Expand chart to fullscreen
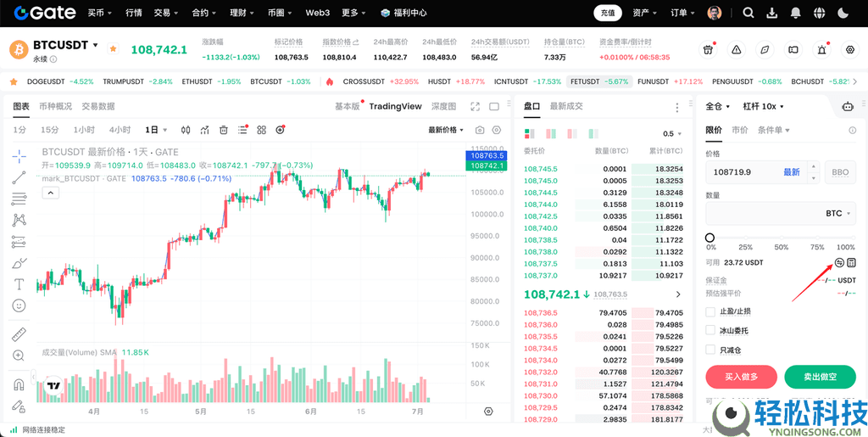 click(x=475, y=106)
